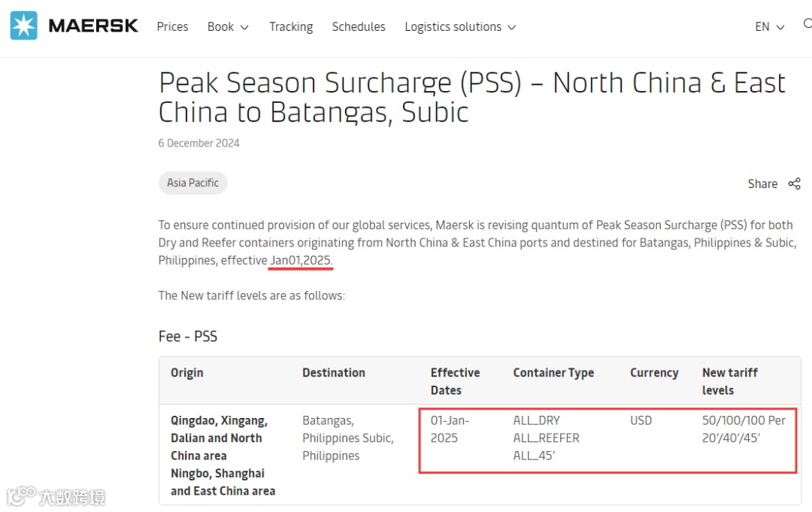This screenshot has width=812, height=512.
Task: Open the Schedules page
Action: coord(359,26)
